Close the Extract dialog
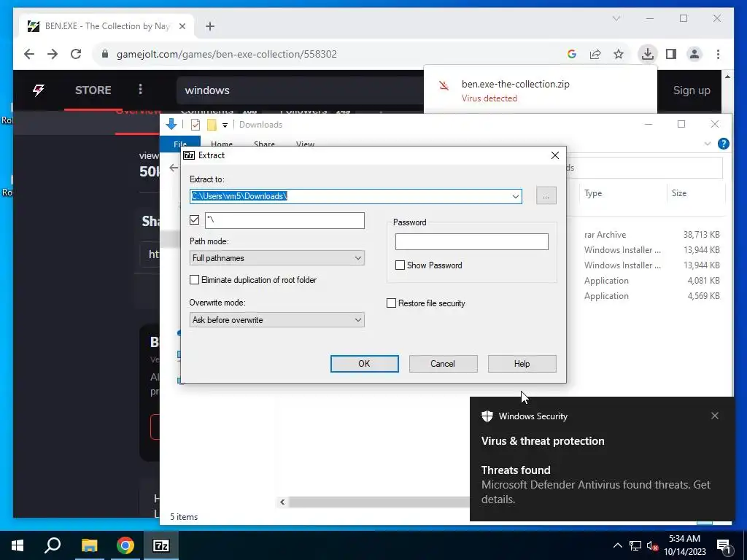This screenshot has height=560, width=747. (x=555, y=155)
